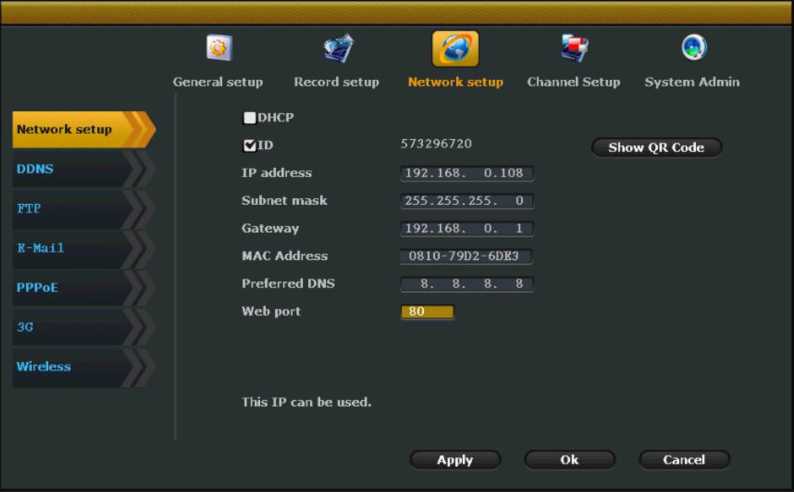Click the Cancel button

[x=684, y=460]
